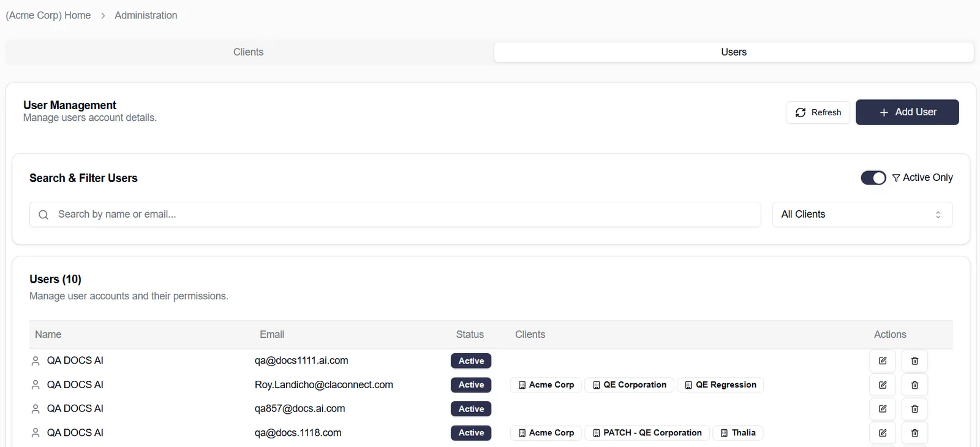This screenshot has height=447, width=980.
Task: Click the Thalia client badge
Action: [737, 433]
